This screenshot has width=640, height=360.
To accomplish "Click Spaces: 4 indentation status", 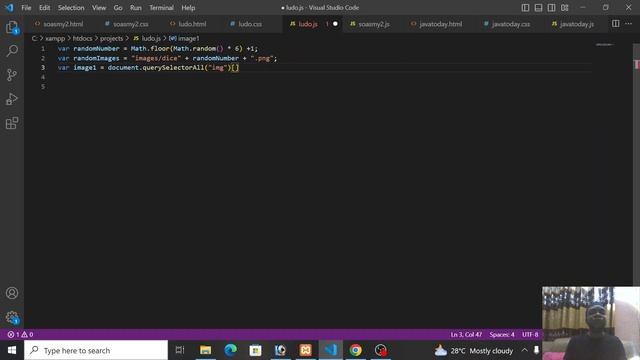I will pyautogui.click(x=502, y=334).
